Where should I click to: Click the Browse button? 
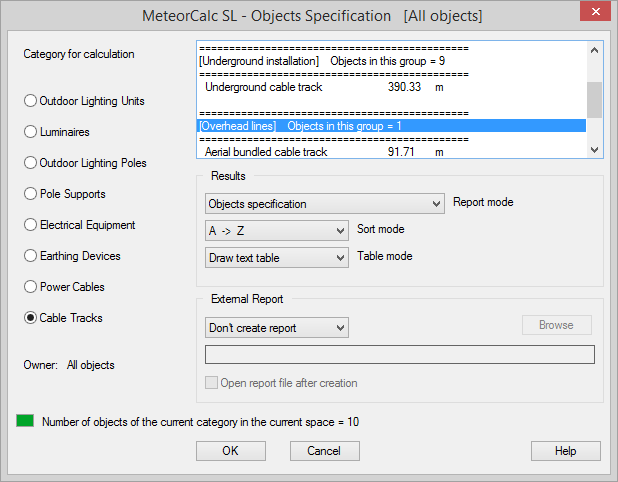[x=557, y=325]
